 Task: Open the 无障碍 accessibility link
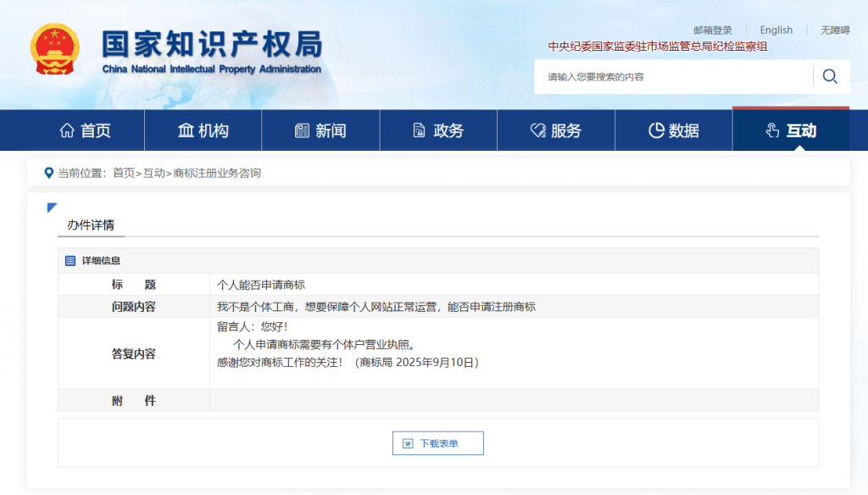pos(834,31)
